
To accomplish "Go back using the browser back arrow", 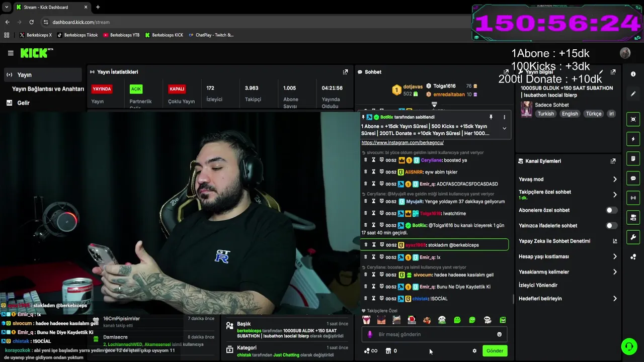I will click(7, 22).
